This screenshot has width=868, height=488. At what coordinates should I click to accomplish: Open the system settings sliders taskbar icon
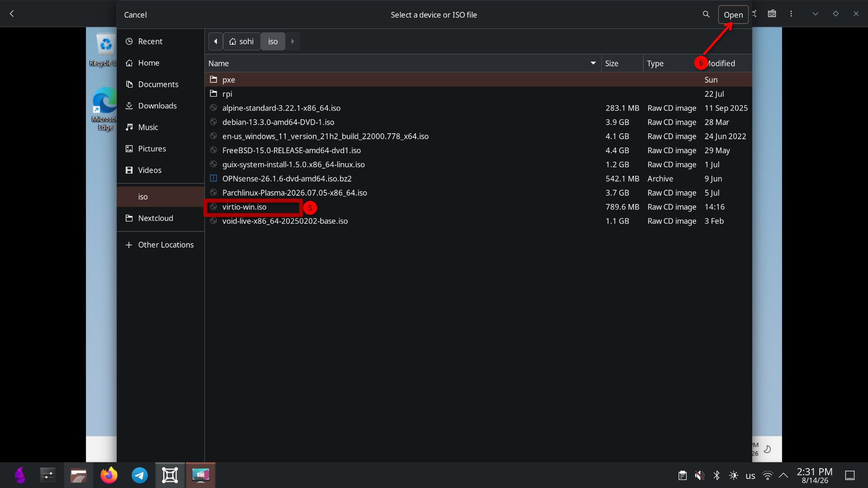pyautogui.click(x=48, y=475)
